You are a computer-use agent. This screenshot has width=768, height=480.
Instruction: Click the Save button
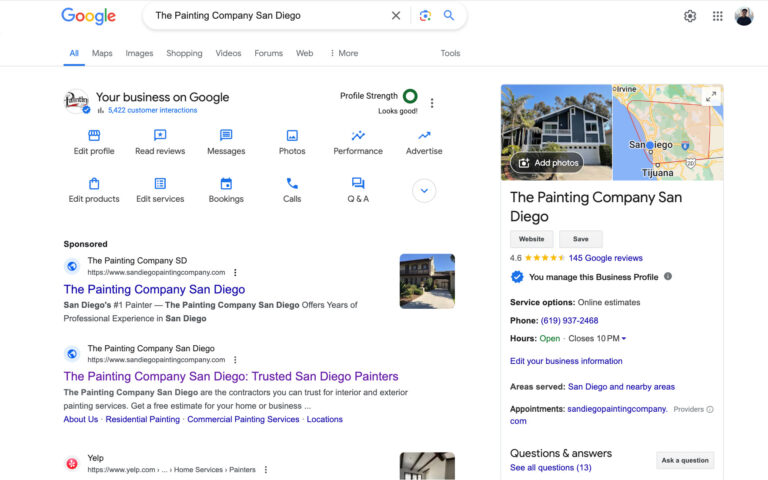click(x=581, y=239)
